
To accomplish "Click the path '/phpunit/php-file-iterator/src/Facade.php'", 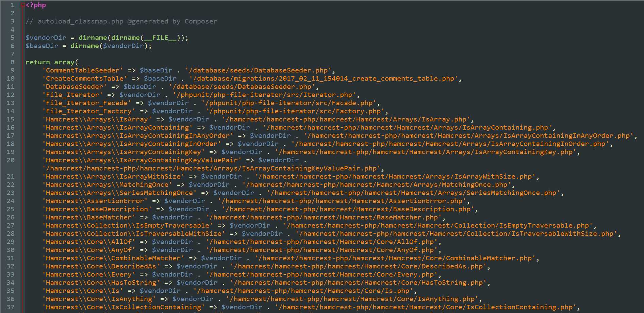I will (289, 103).
